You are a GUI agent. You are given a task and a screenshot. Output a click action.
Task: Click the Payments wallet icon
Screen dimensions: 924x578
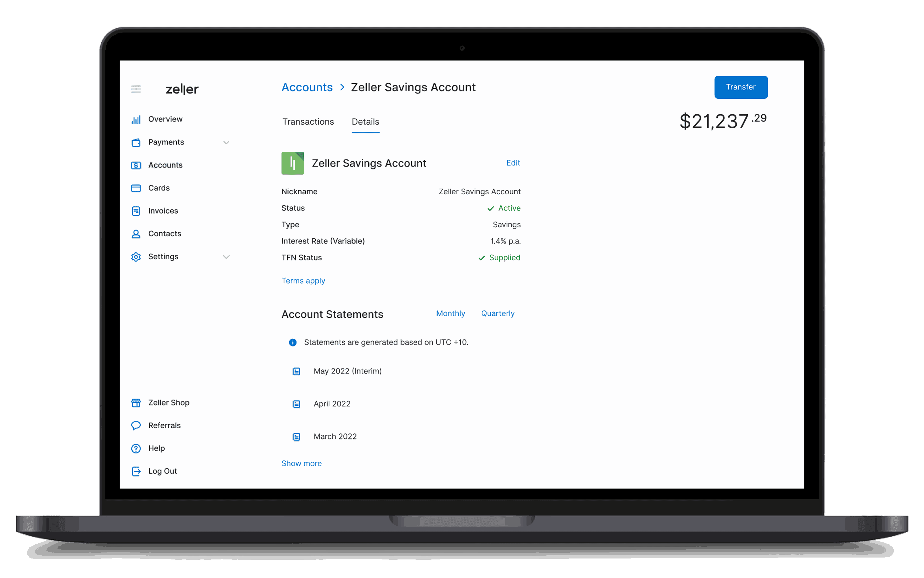tap(136, 142)
